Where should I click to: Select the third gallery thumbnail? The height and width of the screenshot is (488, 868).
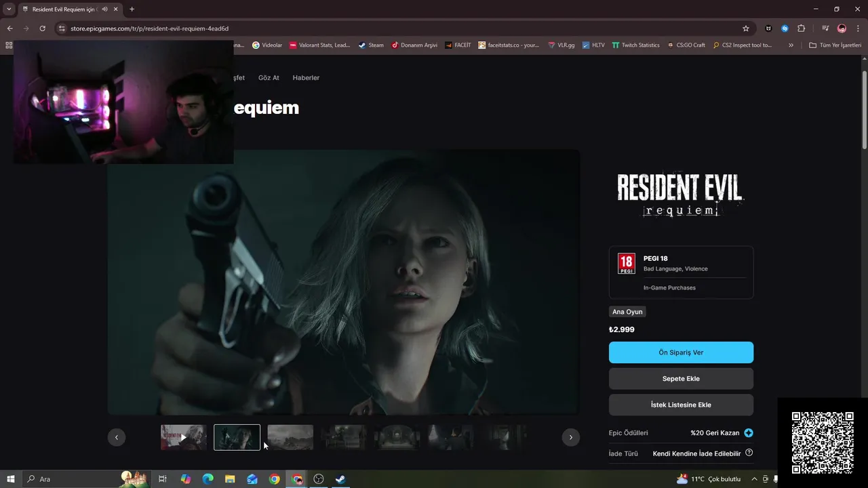point(290,437)
